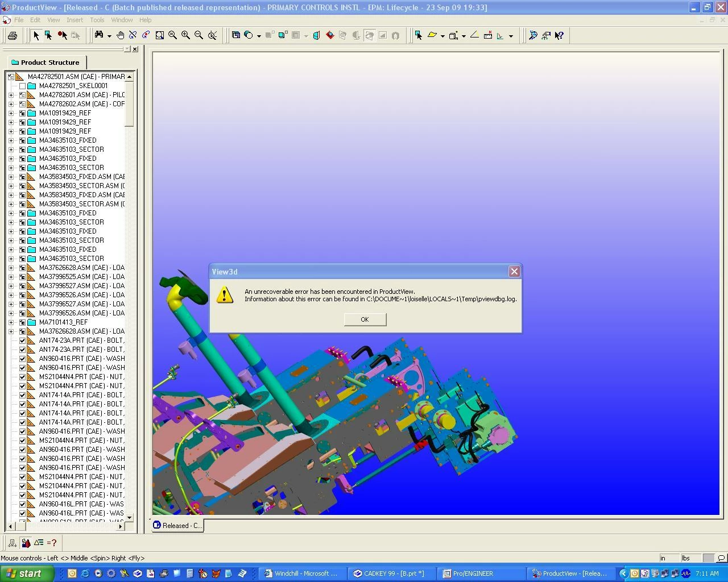The image size is (728, 582).
Task: Toggle checkbox for MA42782602.ASM row
Action: point(22,104)
